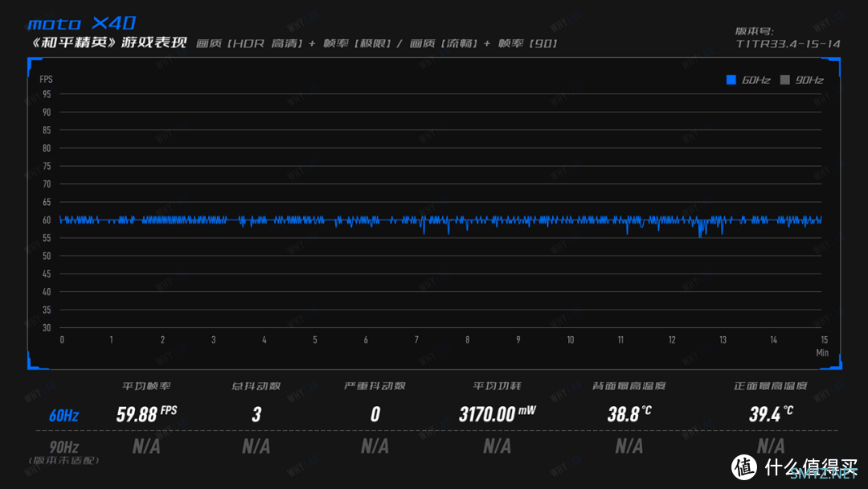The image size is (868, 489).
Task: Click the 95 FPS axis label
Action: tap(47, 94)
